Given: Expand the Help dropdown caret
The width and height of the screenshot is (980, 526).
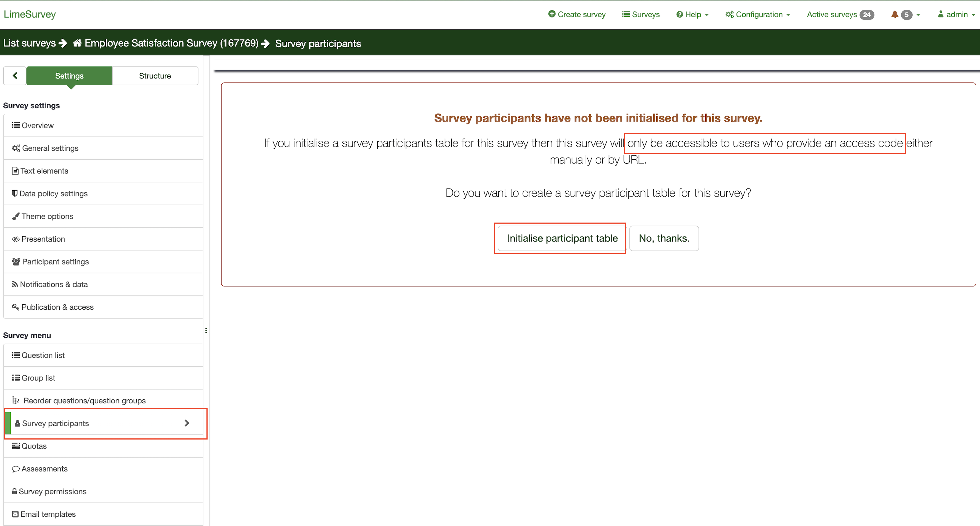Looking at the screenshot, I should 707,15.
